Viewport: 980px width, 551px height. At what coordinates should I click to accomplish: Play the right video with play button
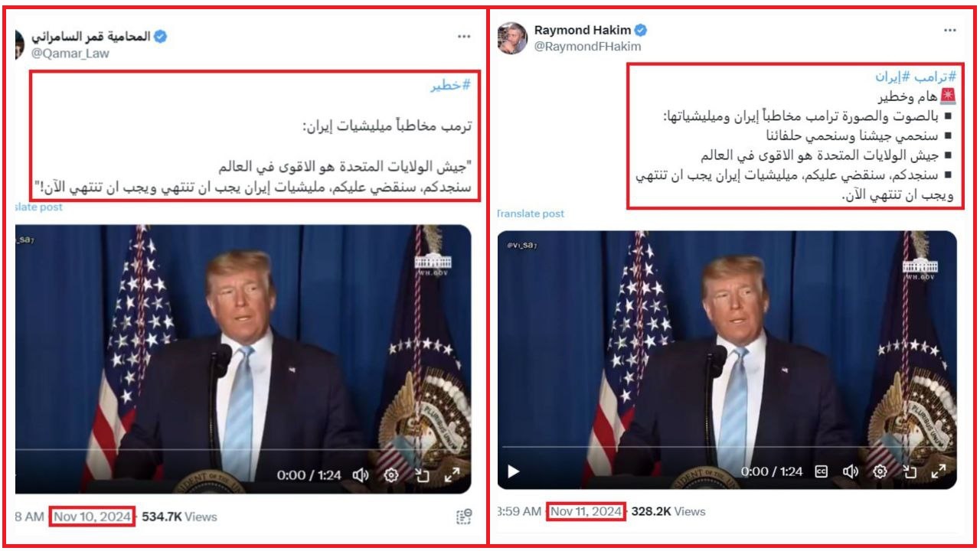(514, 471)
